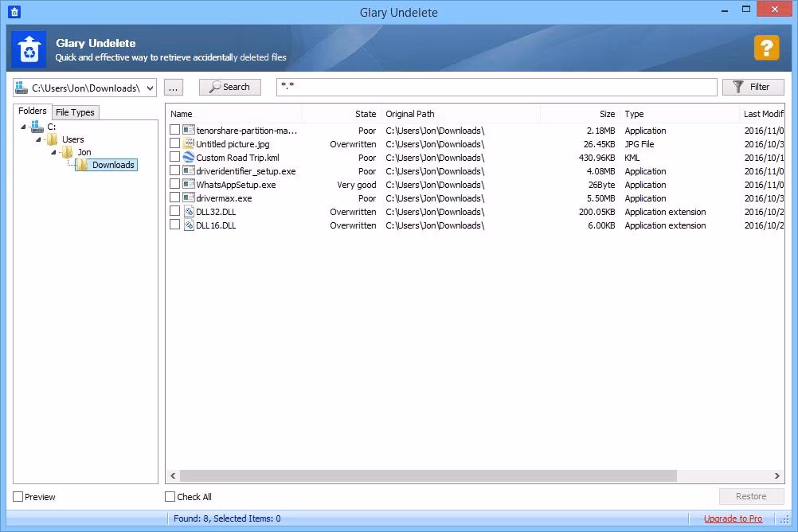This screenshot has height=532, width=798.
Task: Select the Users tree item label
Action: click(x=72, y=139)
